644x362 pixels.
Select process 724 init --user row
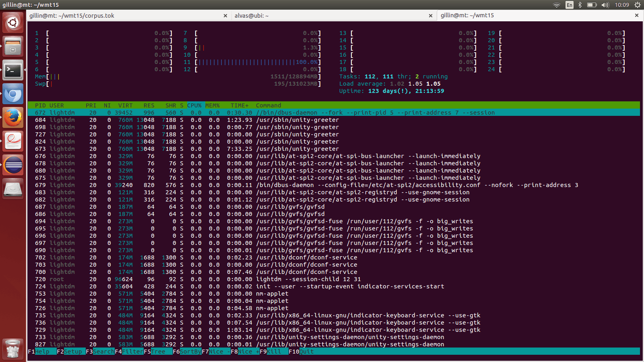334,286
